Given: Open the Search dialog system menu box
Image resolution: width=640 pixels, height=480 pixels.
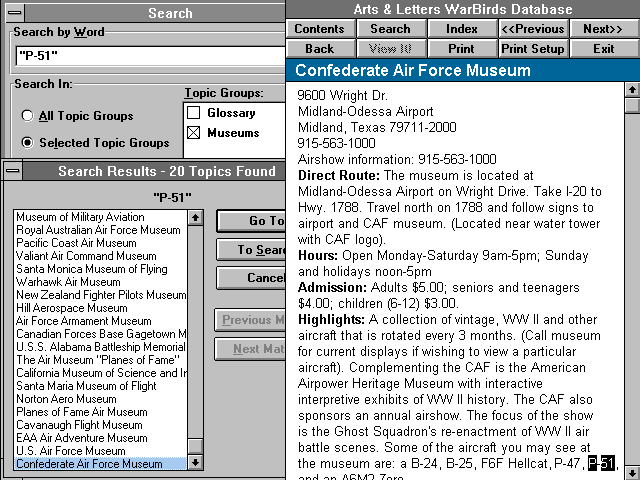Looking at the screenshot, I should coord(15,13).
